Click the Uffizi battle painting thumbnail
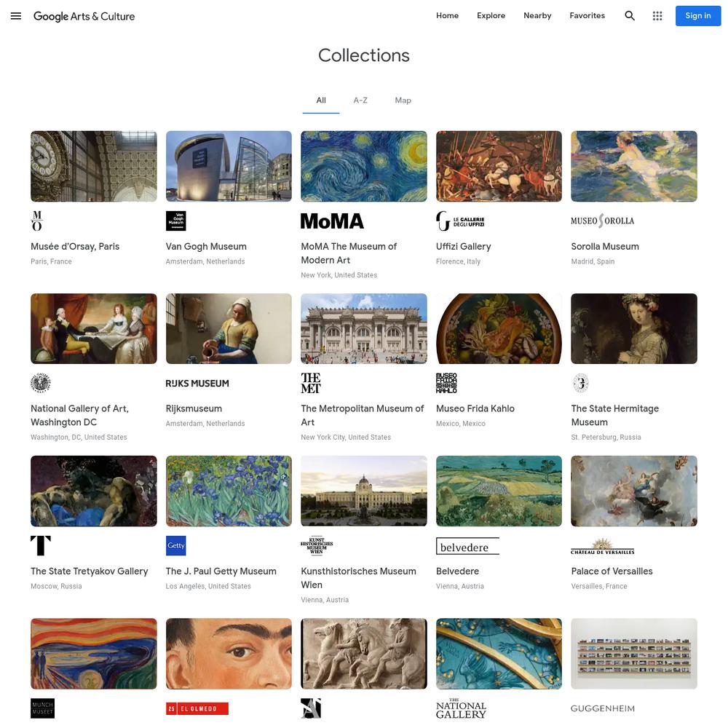This screenshot has width=728, height=728. 499,166
